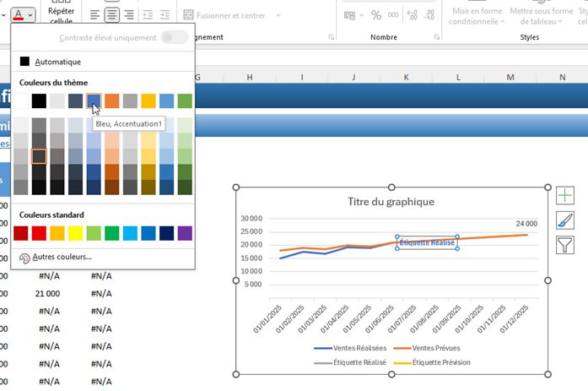Choose the gray accent theme swatch

click(130, 101)
